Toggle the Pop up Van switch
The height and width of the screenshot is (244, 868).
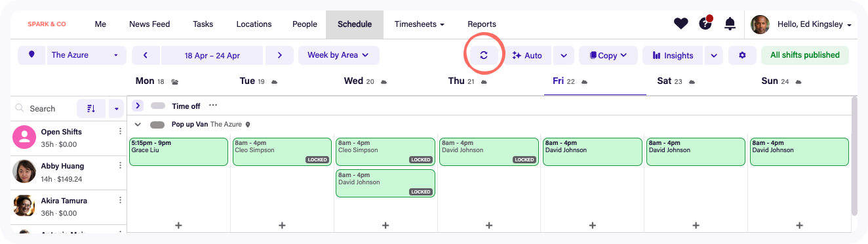(157, 124)
